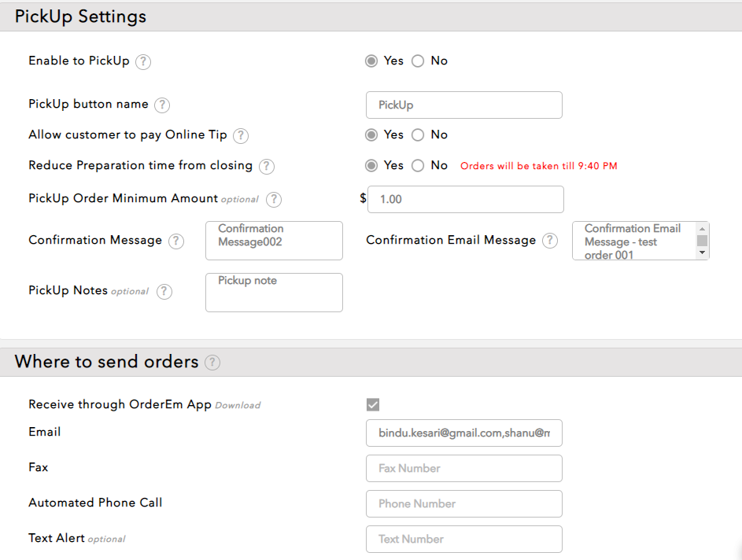Open help for PickUp button name
742x560 pixels.
click(162, 105)
